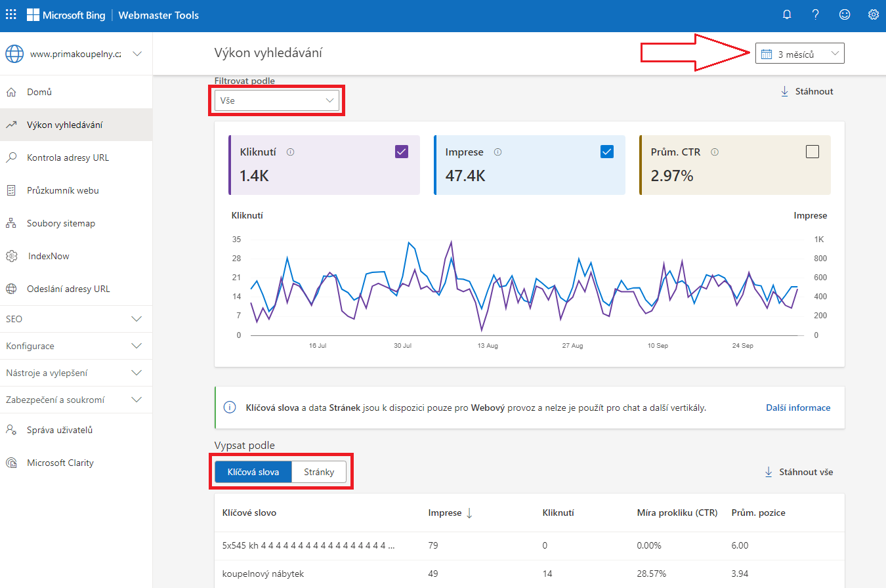Image resolution: width=886 pixels, height=588 pixels.
Task: Click the 5x545 kh keyword row
Action: click(x=529, y=545)
